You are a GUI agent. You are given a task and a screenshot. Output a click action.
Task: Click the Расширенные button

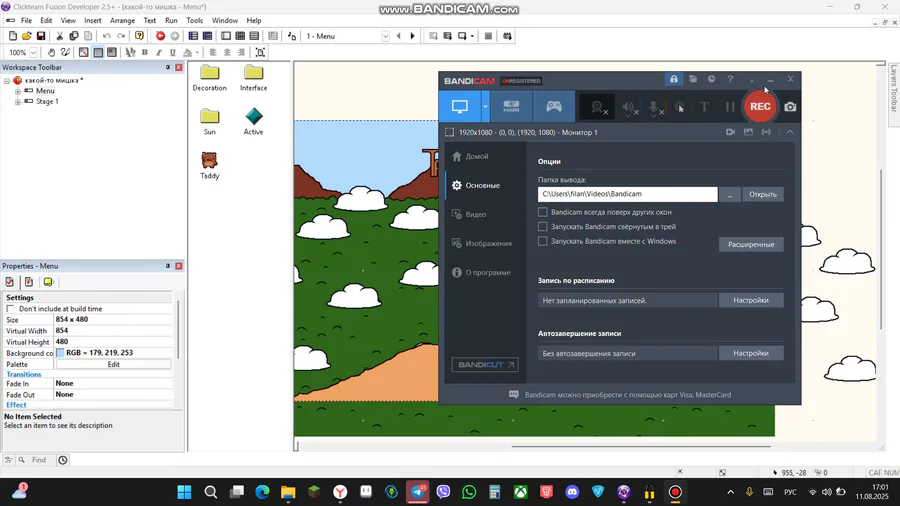point(751,244)
